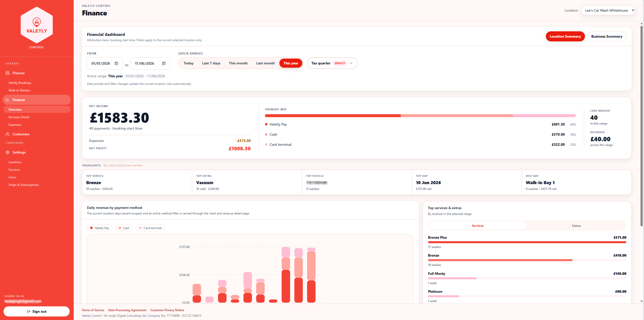Click the Card terminal pink legend dot
This screenshot has width=644, height=320.
point(266,144)
